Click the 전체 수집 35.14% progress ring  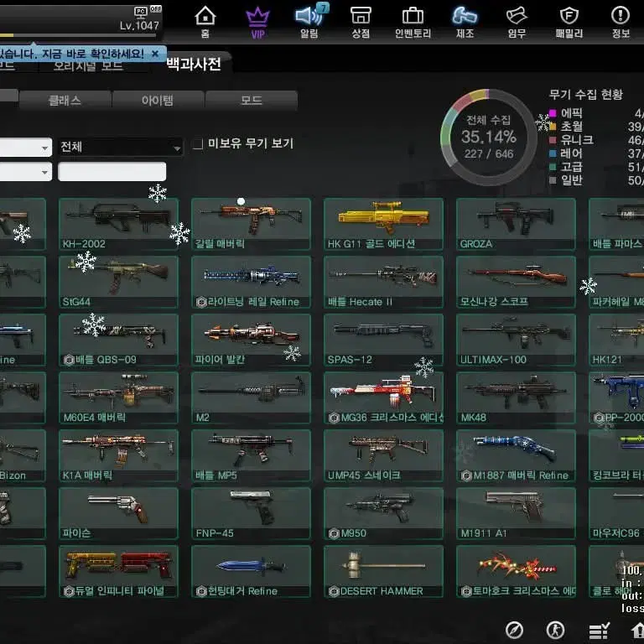[488, 137]
